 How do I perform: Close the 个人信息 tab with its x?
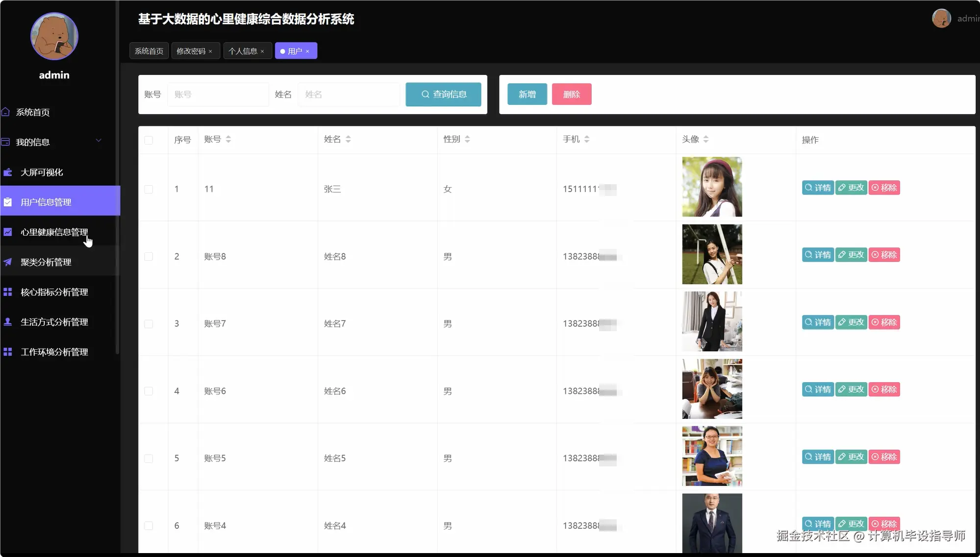[262, 51]
